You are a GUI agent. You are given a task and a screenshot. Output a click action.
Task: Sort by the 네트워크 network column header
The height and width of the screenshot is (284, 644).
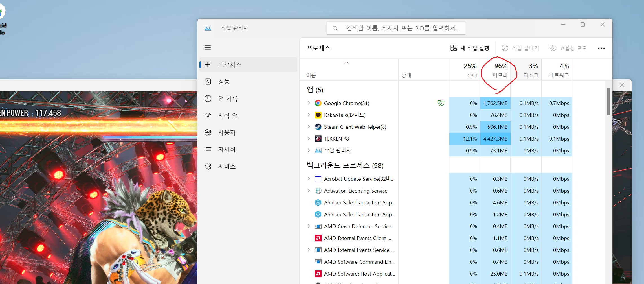click(x=557, y=70)
